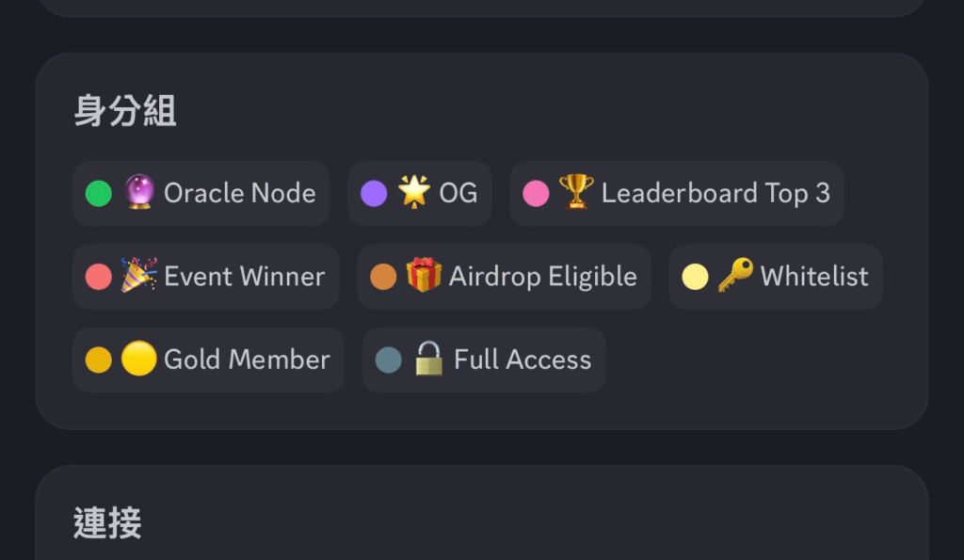
Task: Tap the Leaderboard Top 3 role text
Action: [715, 194]
